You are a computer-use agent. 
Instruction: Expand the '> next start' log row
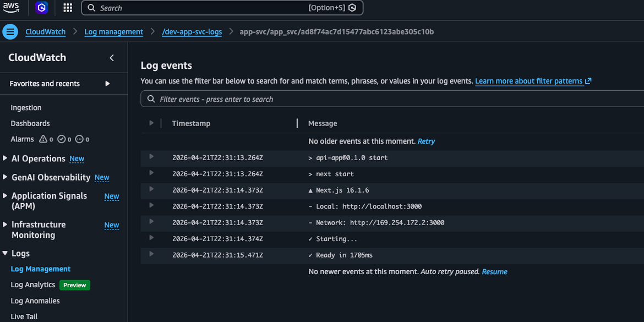tap(151, 173)
